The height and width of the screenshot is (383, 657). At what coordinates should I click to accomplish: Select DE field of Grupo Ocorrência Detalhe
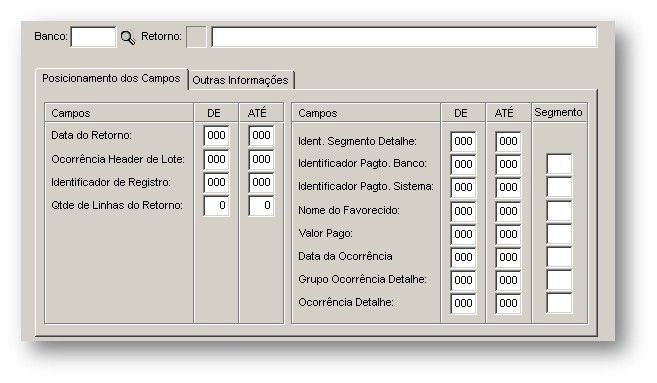pyautogui.click(x=463, y=280)
